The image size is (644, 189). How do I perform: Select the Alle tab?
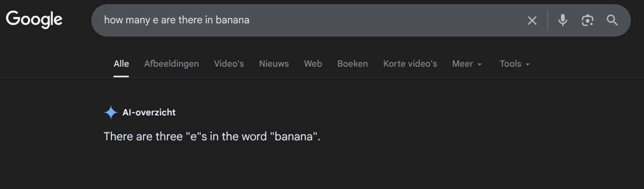tap(121, 64)
